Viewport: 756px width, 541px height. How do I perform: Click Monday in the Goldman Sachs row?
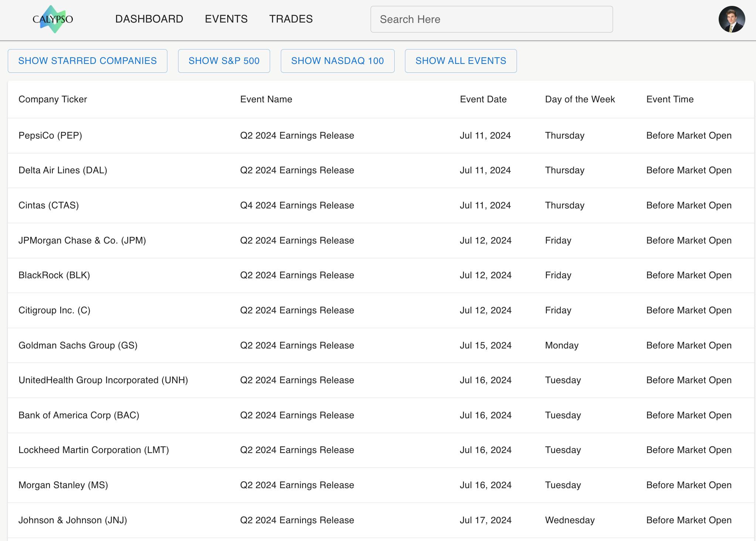562,346
